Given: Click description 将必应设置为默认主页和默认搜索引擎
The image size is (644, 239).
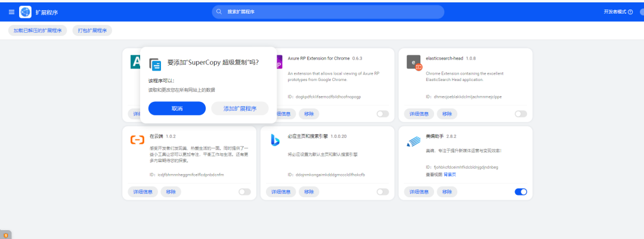Looking at the screenshot, I should coord(323,155).
